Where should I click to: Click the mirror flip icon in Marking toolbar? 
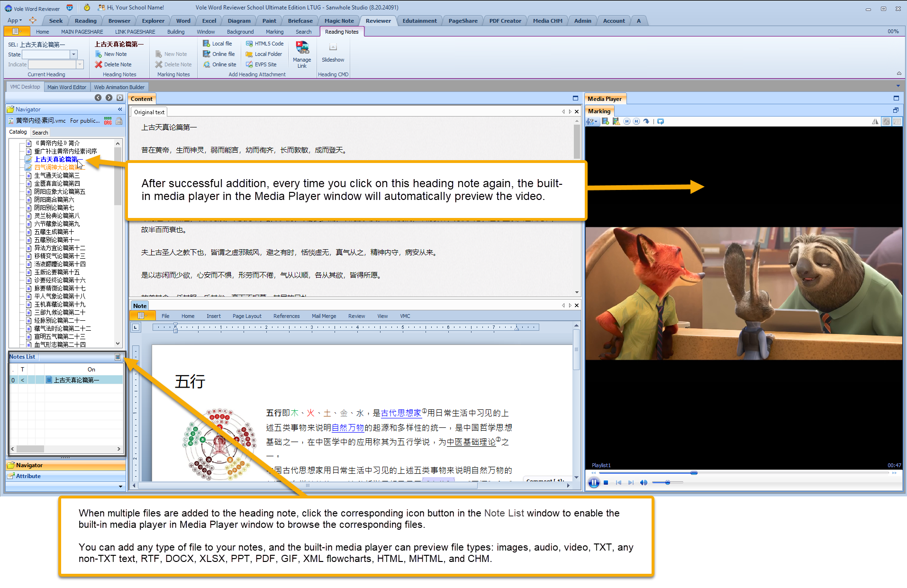coord(875,122)
